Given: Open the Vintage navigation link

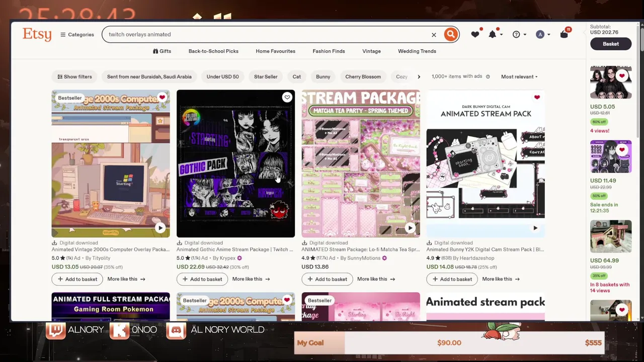Looking at the screenshot, I should [371, 51].
